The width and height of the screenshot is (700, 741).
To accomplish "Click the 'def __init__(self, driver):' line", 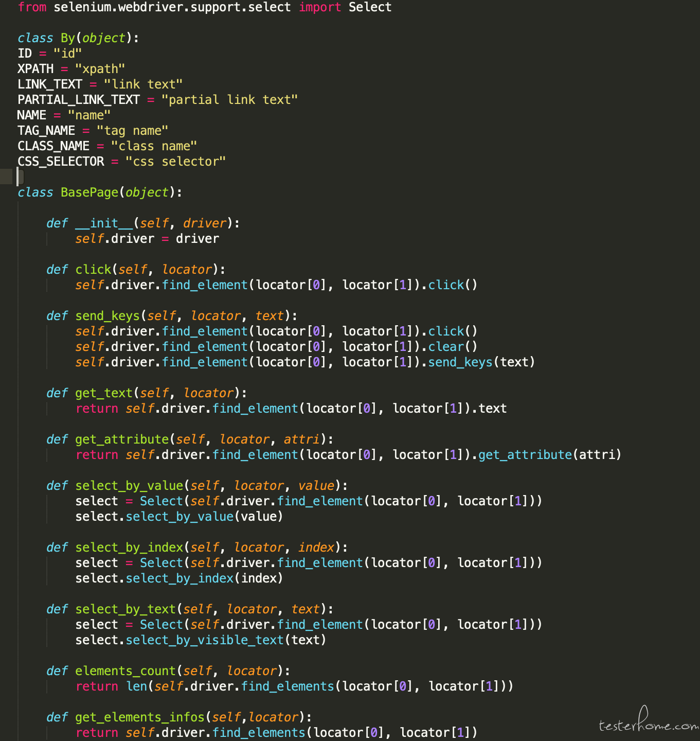I will tap(143, 223).
